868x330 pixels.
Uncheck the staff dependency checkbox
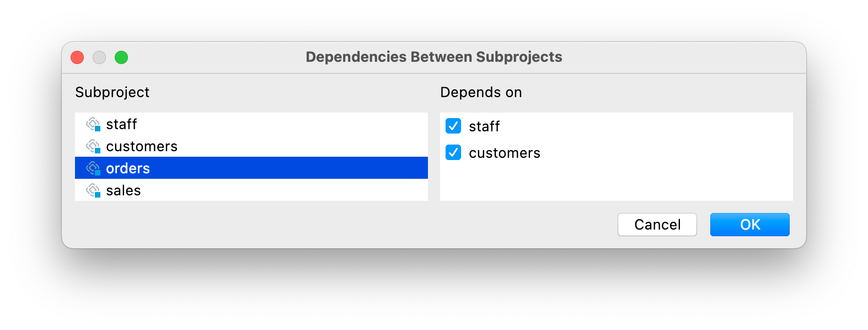tap(453, 126)
